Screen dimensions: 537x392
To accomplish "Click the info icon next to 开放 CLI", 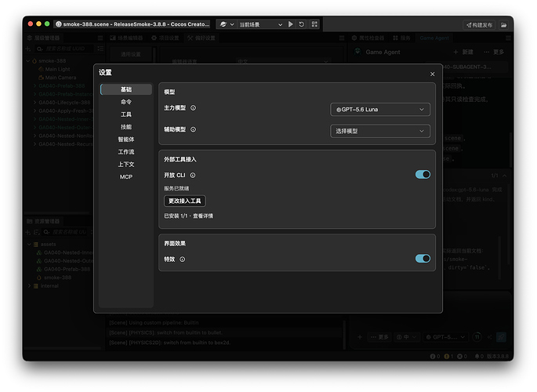I will [193, 176].
